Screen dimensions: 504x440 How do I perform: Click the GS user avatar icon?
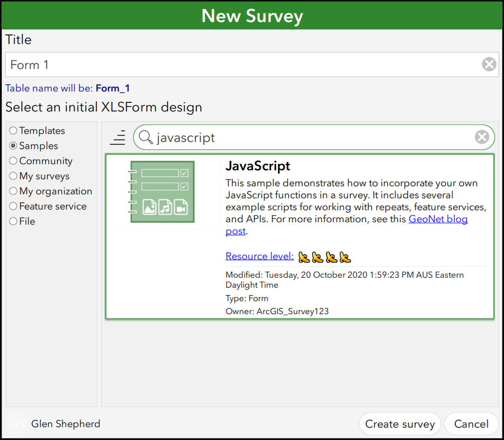[x=16, y=424]
